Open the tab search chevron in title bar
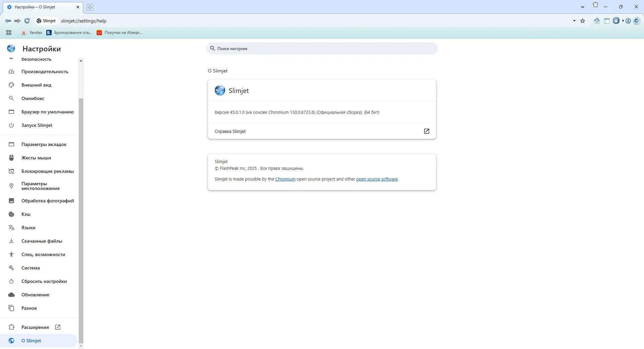The height and width of the screenshot is (349, 644). click(583, 7)
